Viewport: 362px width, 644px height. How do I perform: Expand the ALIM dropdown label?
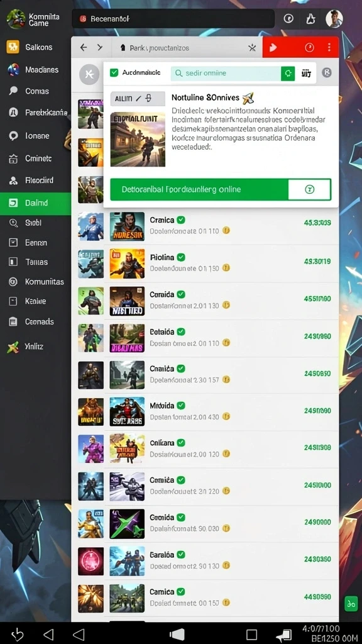click(x=138, y=99)
